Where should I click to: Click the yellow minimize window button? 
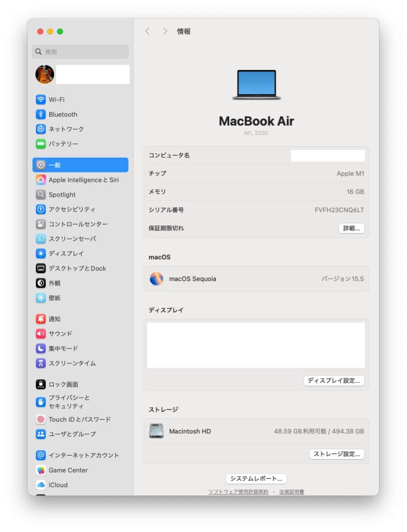point(50,32)
